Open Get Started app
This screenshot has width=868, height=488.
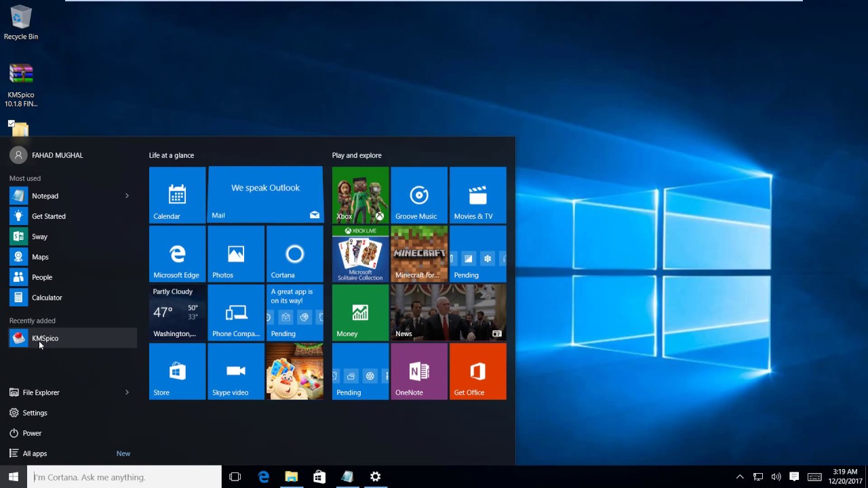click(73, 216)
